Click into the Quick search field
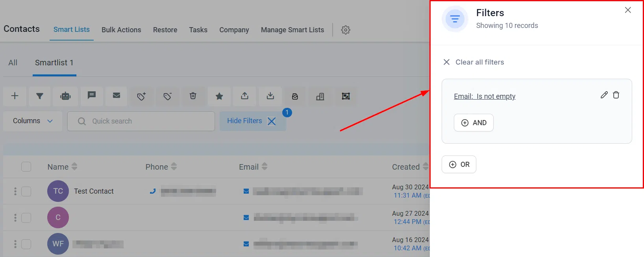 coord(141,121)
